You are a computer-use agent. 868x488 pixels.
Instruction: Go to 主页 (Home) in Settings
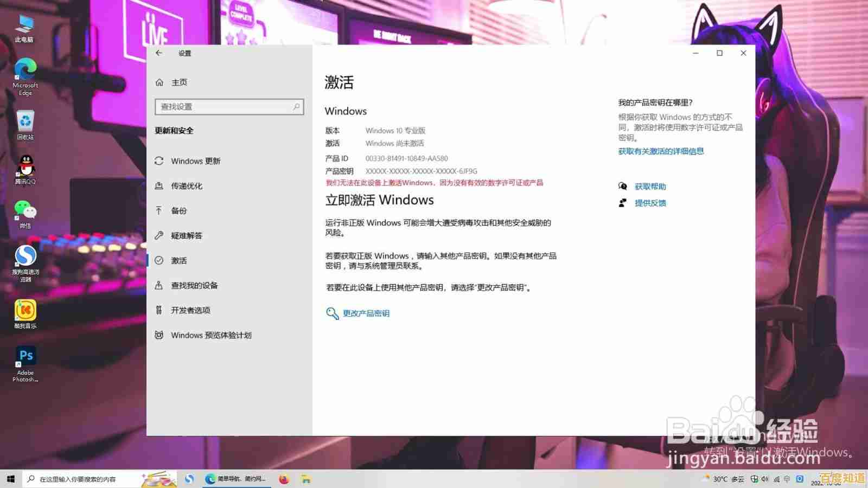178,82
